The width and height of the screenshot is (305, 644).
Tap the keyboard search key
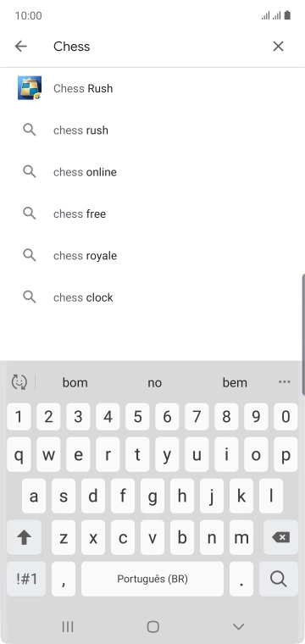pyautogui.click(x=279, y=579)
